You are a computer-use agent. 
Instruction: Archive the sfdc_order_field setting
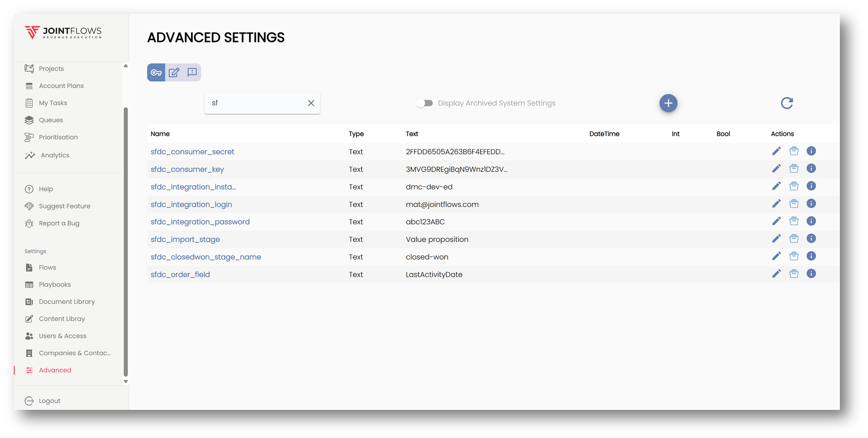click(x=794, y=274)
